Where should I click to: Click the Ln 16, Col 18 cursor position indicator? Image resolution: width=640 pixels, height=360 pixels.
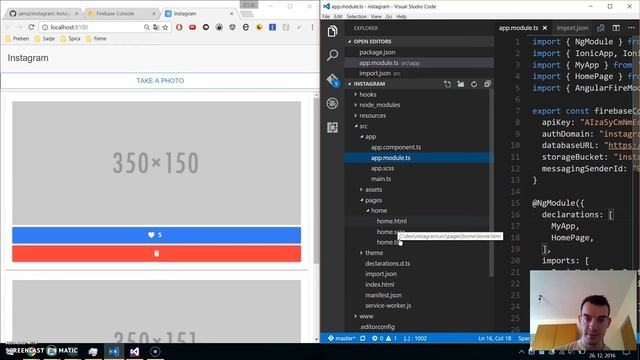[x=494, y=338]
